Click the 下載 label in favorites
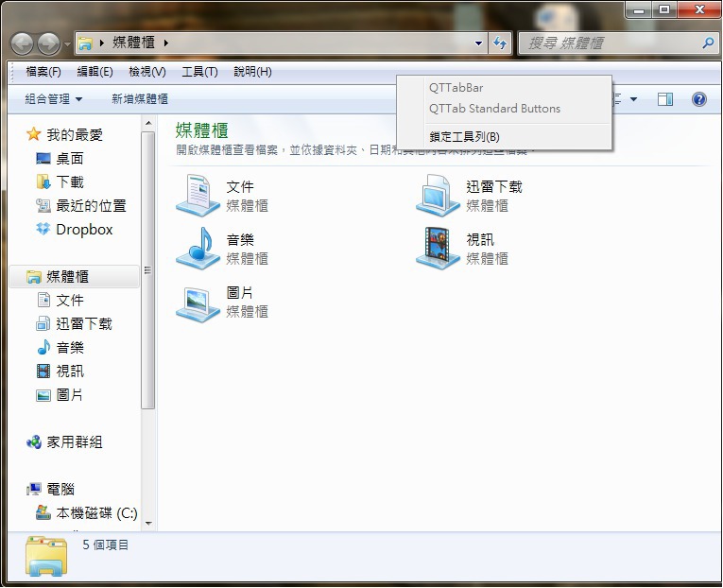 point(70,182)
